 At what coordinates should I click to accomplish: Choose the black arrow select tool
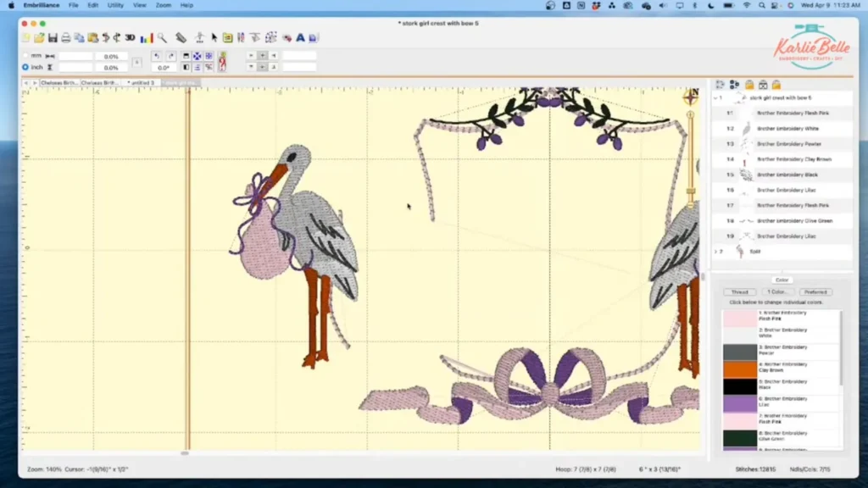tap(214, 37)
